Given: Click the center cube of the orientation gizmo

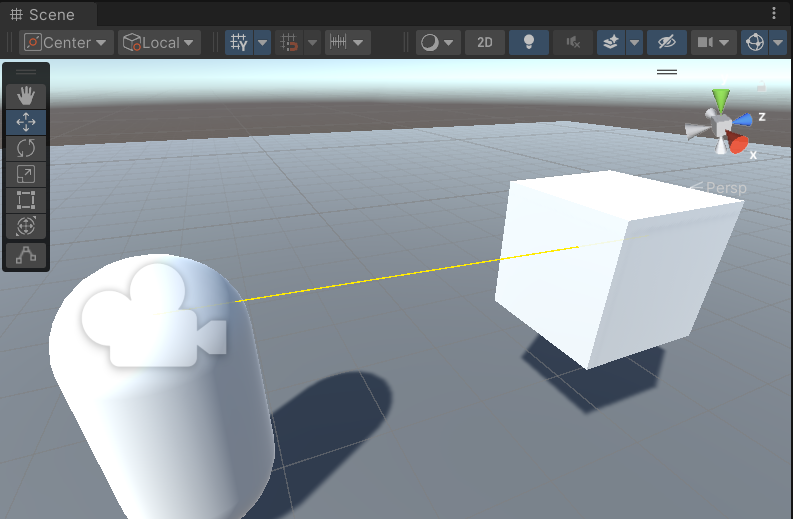Looking at the screenshot, I should pyautogui.click(x=721, y=124).
